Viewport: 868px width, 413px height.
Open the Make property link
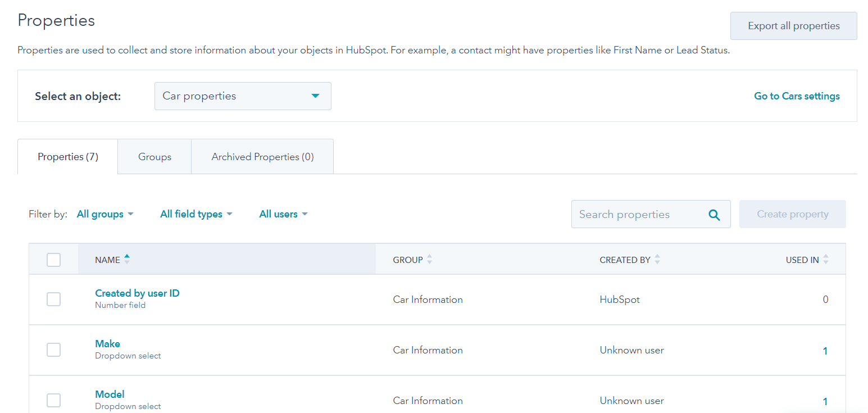tap(107, 344)
